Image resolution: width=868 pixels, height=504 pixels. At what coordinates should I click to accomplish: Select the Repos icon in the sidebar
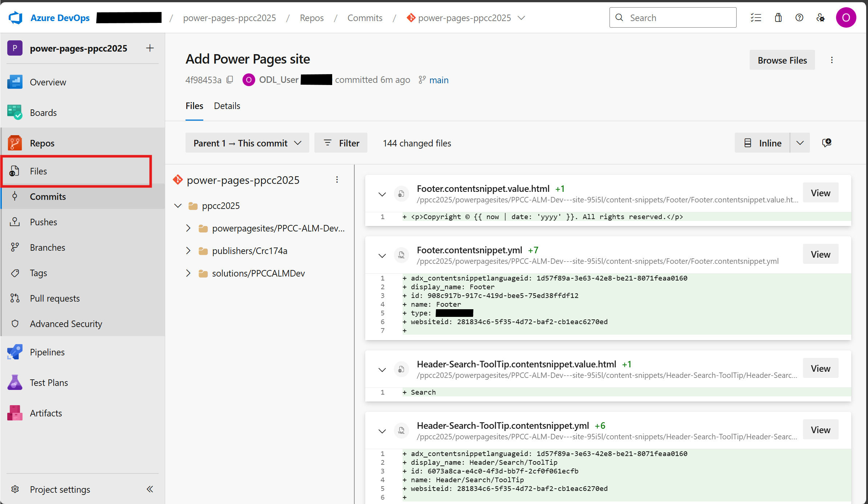click(x=15, y=142)
